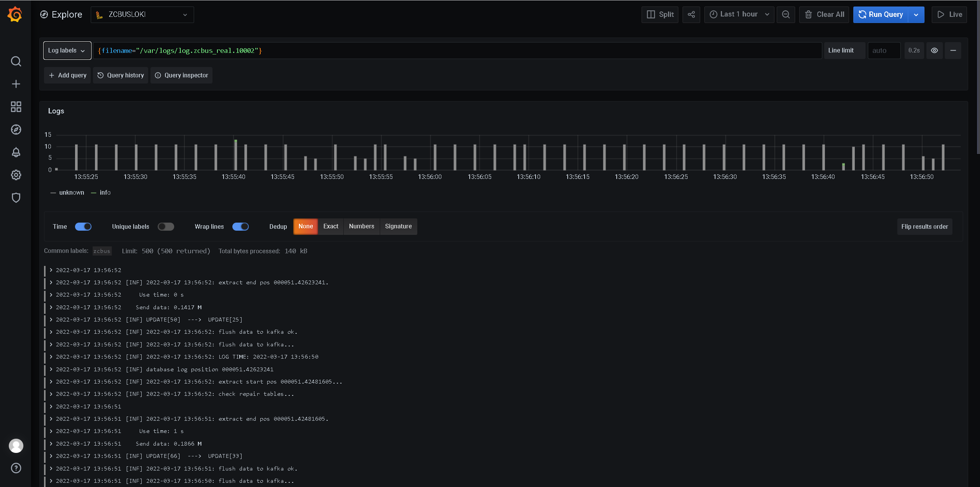The image size is (980, 487).
Task: Click the help question mark icon
Action: tap(16, 468)
